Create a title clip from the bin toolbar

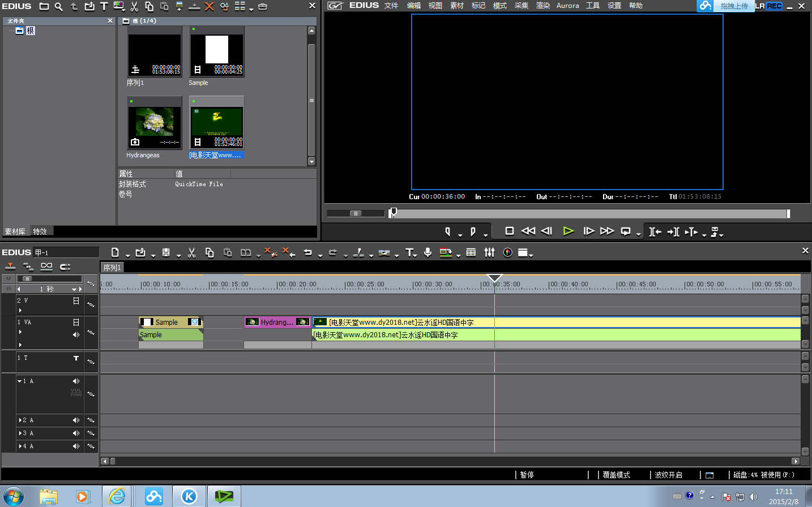pyautogui.click(x=104, y=7)
